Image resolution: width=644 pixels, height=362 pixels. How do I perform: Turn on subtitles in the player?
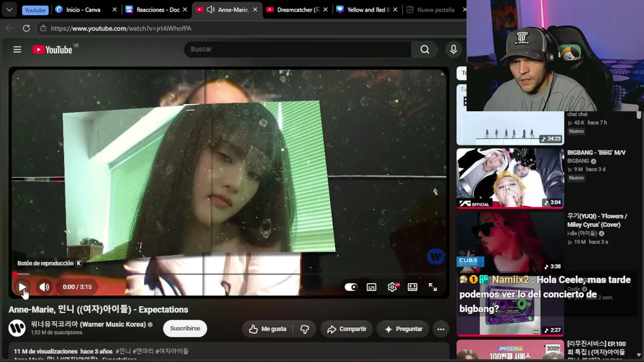(371, 287)
